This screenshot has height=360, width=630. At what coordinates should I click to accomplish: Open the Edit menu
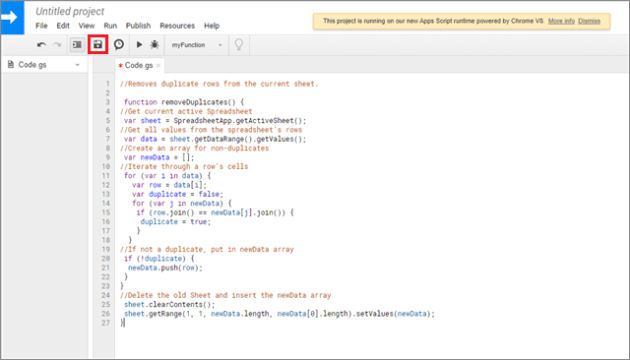tap(63, 26)
